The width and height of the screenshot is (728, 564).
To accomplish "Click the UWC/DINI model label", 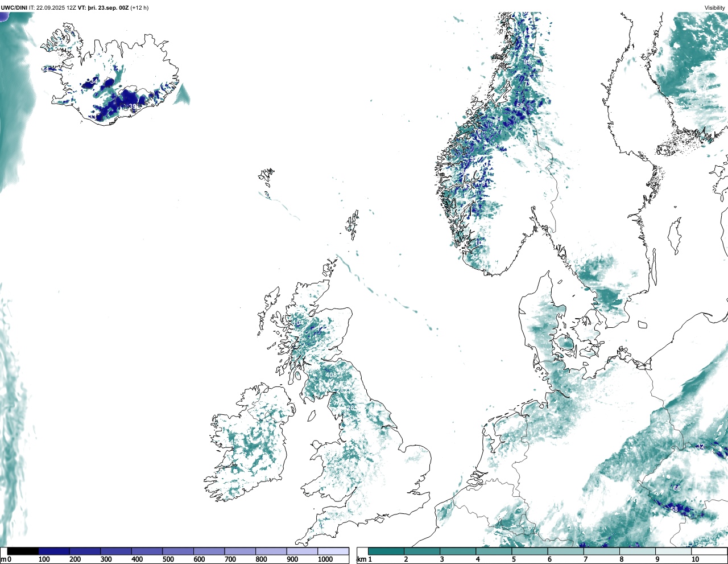I will coord(14,7).
